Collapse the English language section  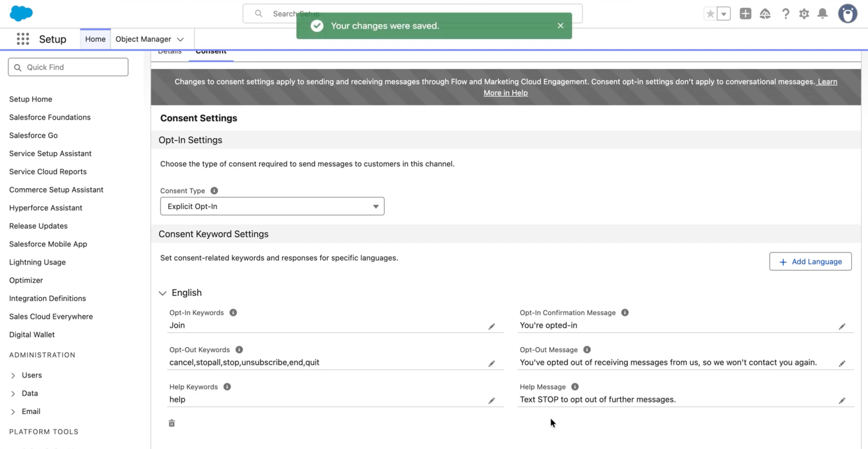tap(162, 293)
